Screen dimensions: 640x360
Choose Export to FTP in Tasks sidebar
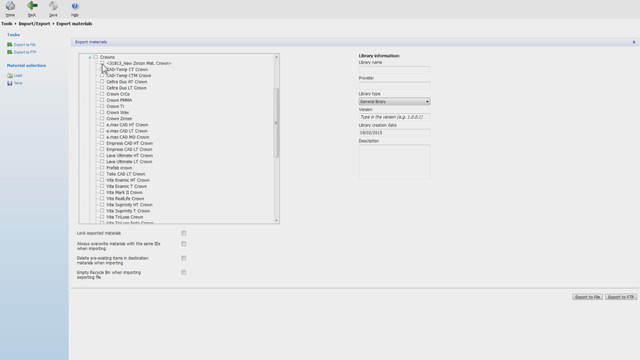(25, 52)
